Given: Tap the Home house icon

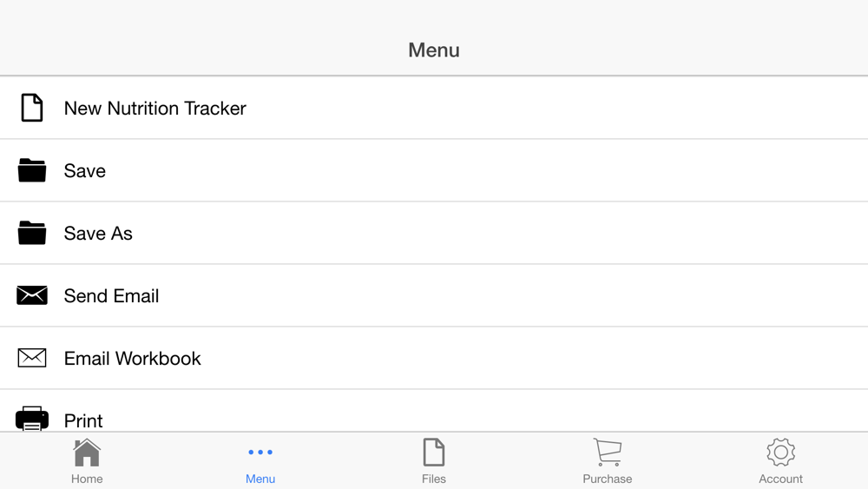Looking at the screenshot, I should pyautogui.click(x=87, y=453).
